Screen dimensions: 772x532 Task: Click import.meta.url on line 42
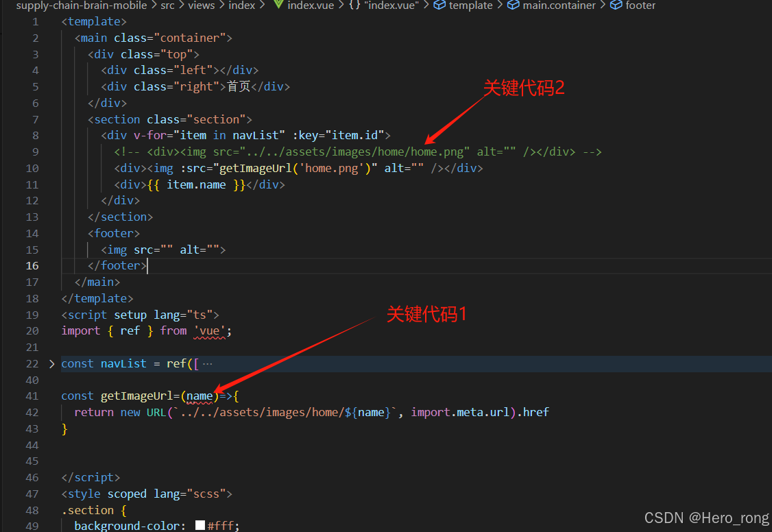point(460,413)
